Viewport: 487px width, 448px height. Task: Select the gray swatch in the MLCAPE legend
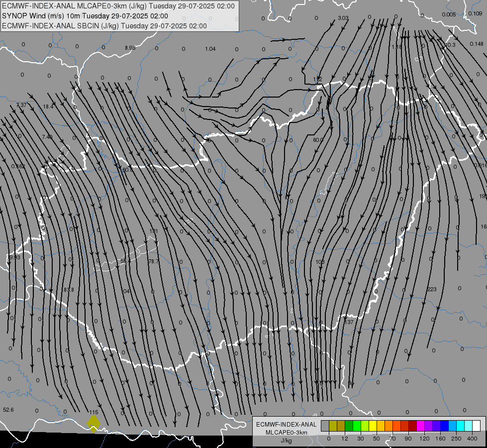325,426
